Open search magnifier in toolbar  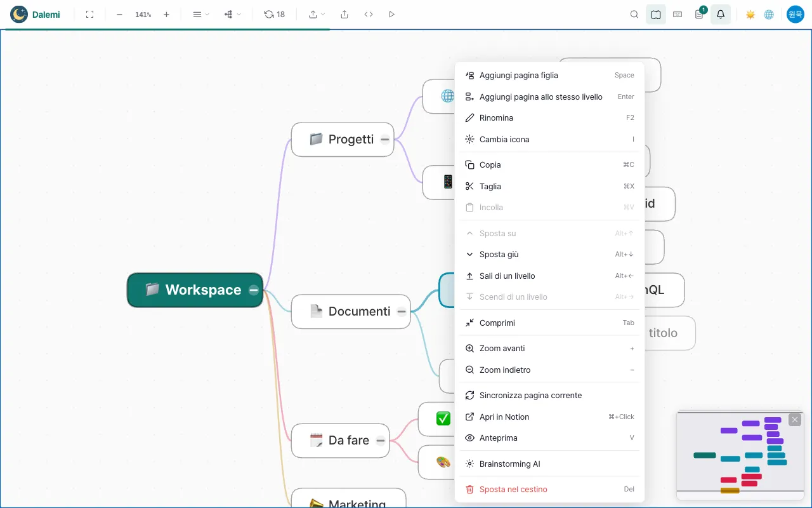tap(634, 14)
